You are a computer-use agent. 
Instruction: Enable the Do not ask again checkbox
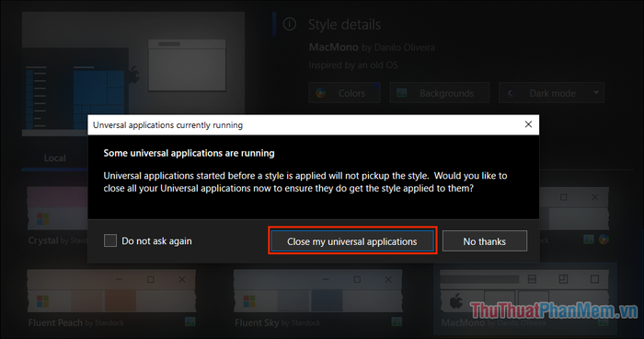point(110,240)
